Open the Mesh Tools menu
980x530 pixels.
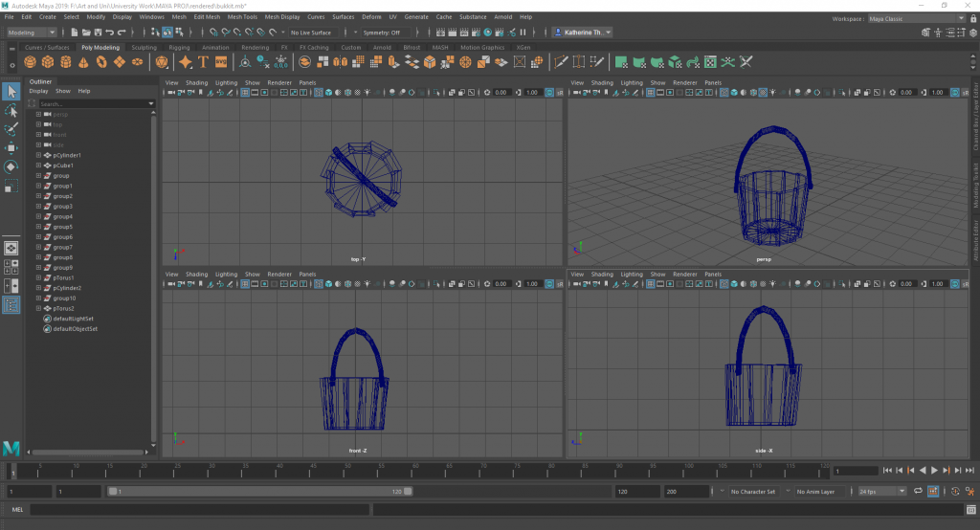tap(243, 17)
